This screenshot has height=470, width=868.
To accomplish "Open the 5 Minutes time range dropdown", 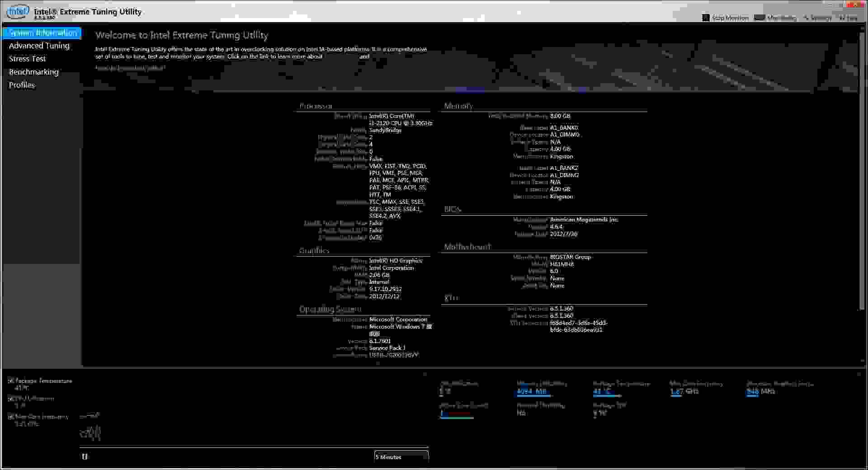I will 401,456.
